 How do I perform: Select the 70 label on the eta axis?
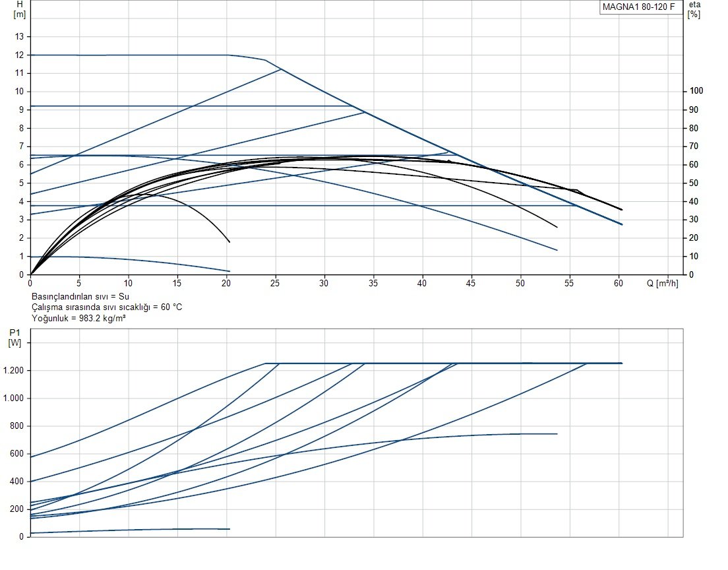tap(694, 146)
